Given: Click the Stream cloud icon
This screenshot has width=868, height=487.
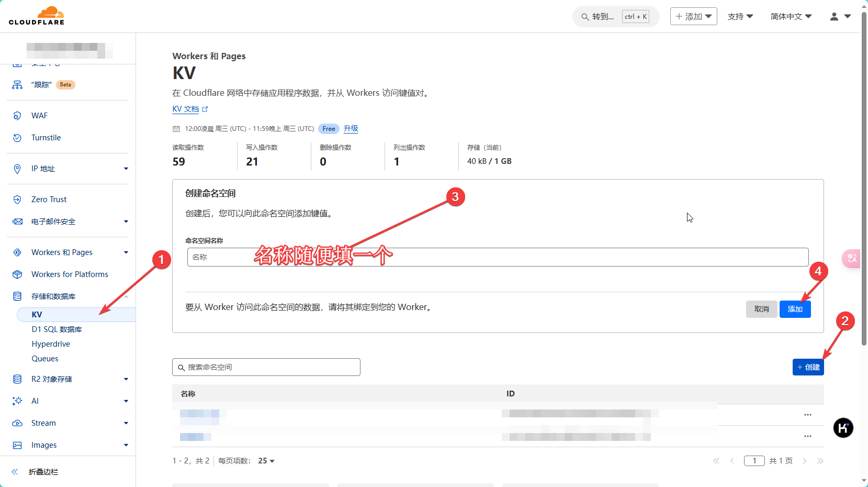Looking at the screenshot, I should click(x=17, y=423).
